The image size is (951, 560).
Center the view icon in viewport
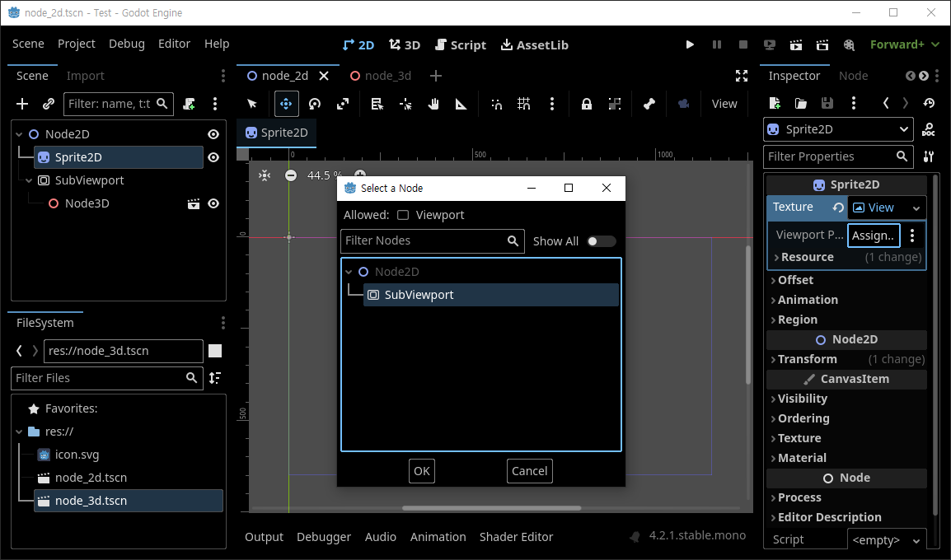265,175
